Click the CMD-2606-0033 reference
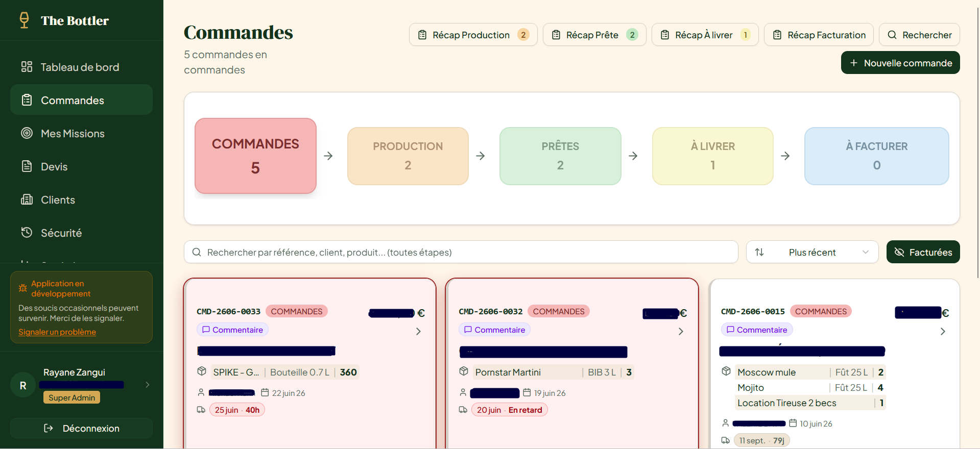Image resolution: width=980 pixels, height=449 pixels. tap(228, 311)
